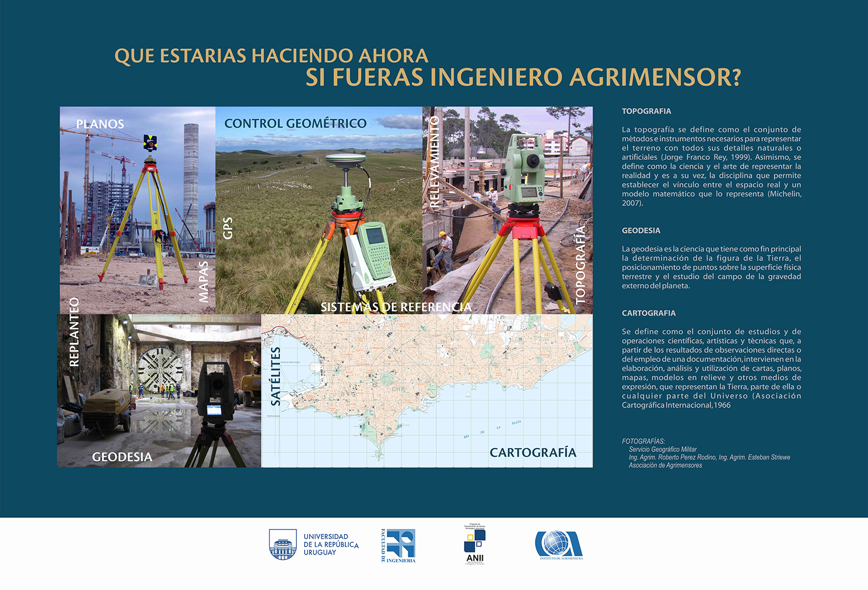The height and width of the screenshot is (590, 868).
Task: Click the 'Ing. Agrim. Roberto Perez Rodino' credit
Action: pyautogui.click(x=673, y=457)
